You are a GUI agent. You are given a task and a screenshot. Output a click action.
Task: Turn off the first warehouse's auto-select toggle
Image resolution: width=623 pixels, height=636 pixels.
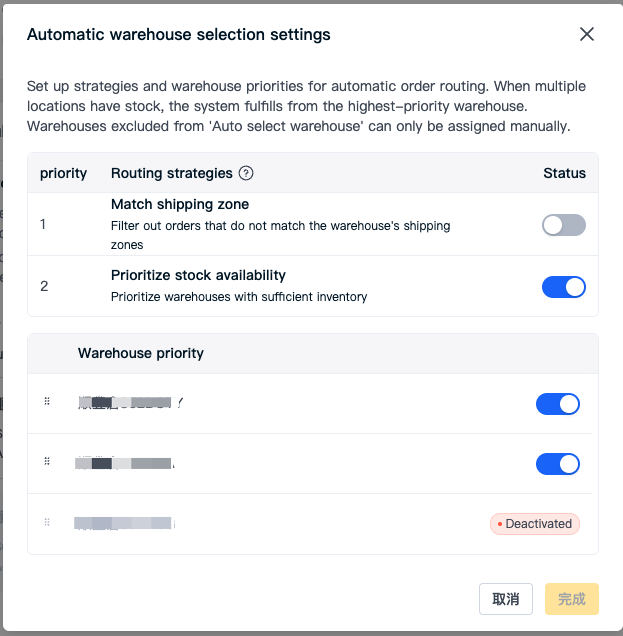pyautogui.click(x=558, y=404)
